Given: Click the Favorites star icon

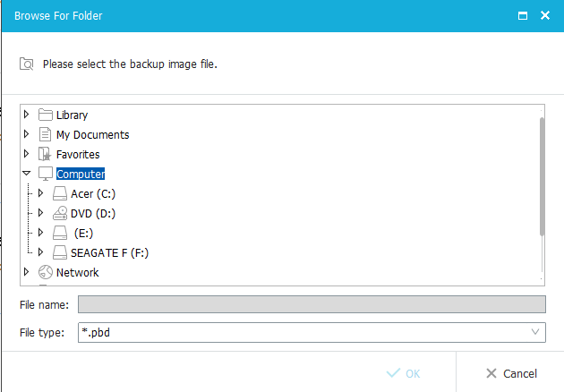Looking at the screenshot, I should point(46,154).
